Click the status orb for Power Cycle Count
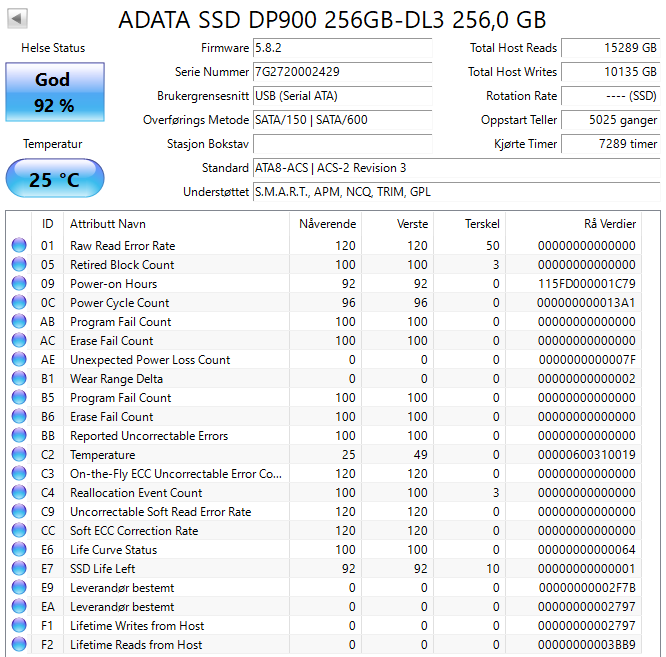 pyautogui.click(x=19, y=302)
